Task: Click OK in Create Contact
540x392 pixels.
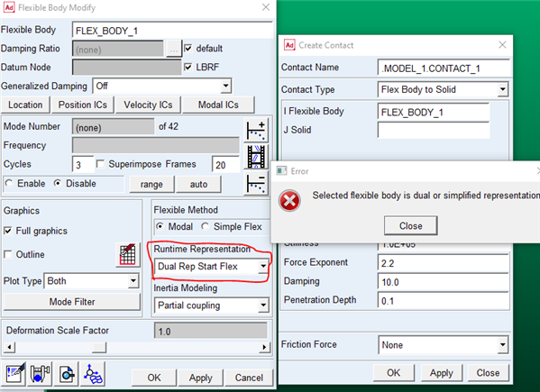Action: click(394, 373)
